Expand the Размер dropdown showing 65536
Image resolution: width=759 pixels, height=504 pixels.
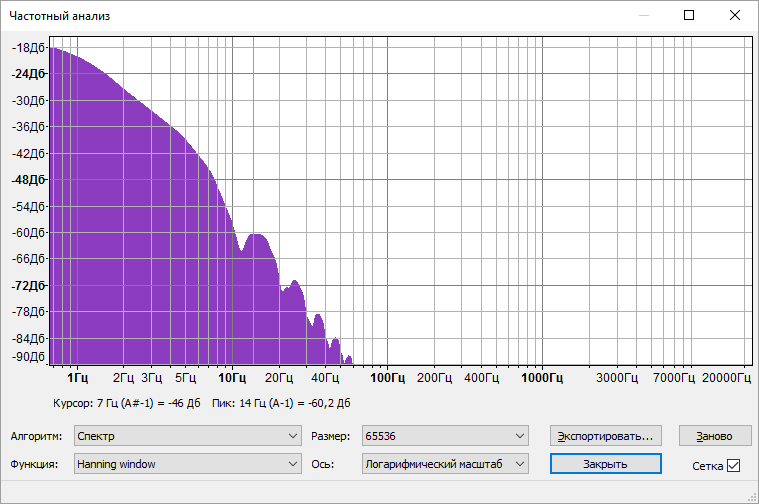[445, 436]
